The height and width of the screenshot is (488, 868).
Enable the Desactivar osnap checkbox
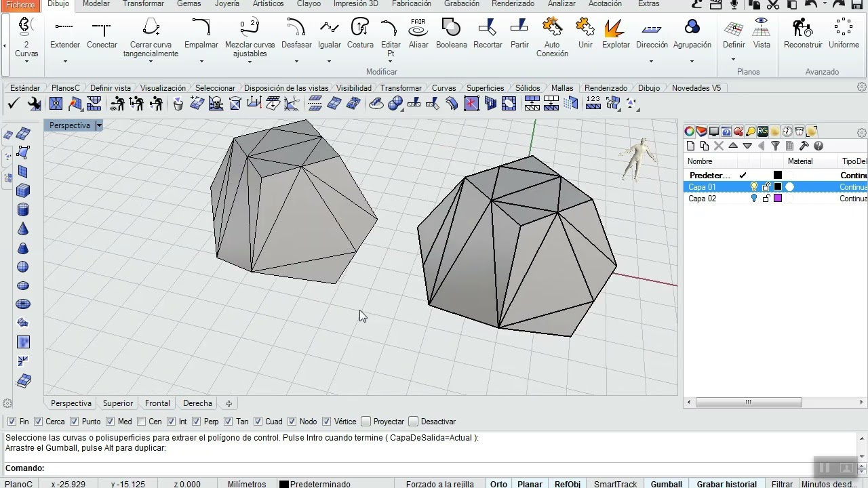point(414,422)
